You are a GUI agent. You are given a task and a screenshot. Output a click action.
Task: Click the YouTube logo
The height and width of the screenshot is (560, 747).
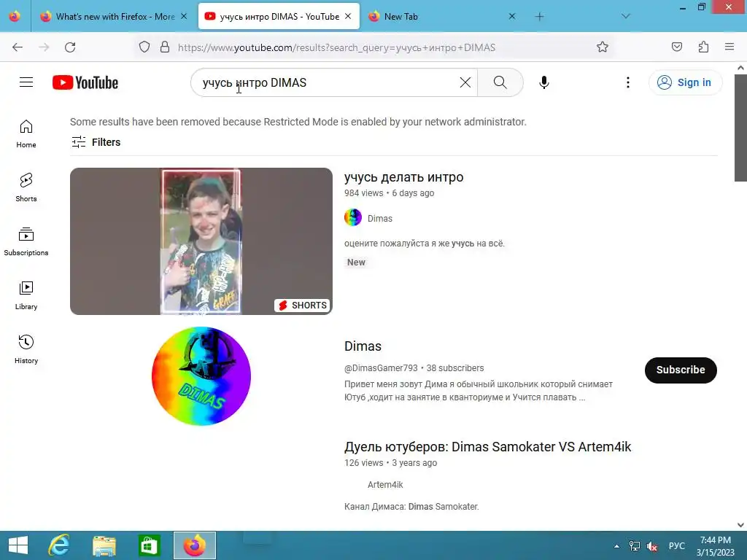point(85,82)
